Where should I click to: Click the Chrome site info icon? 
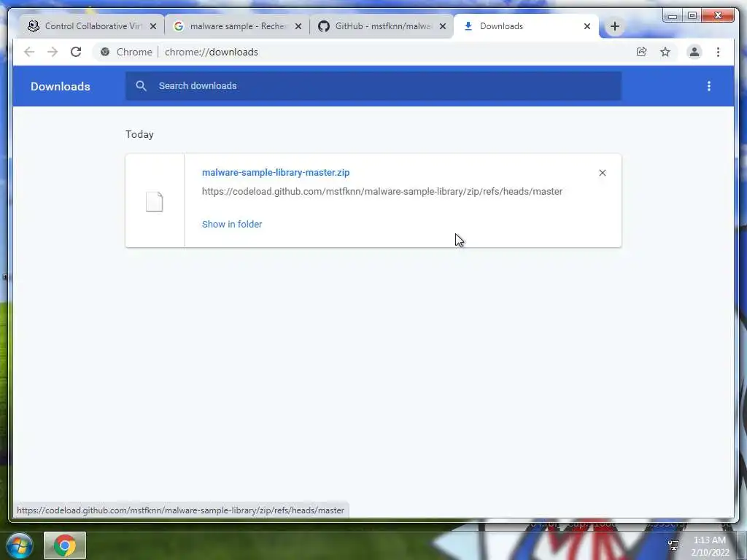pyautogui.click(x=105, y=52)
